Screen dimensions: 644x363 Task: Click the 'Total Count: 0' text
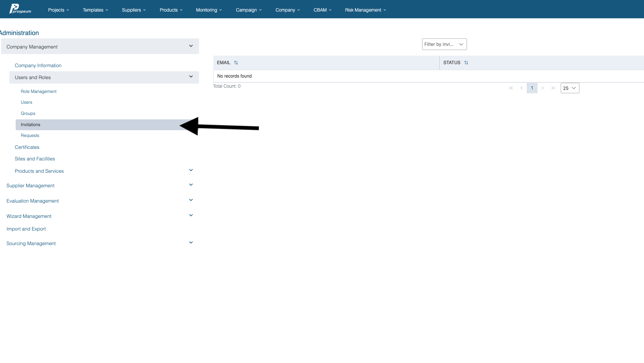(227, 86)
